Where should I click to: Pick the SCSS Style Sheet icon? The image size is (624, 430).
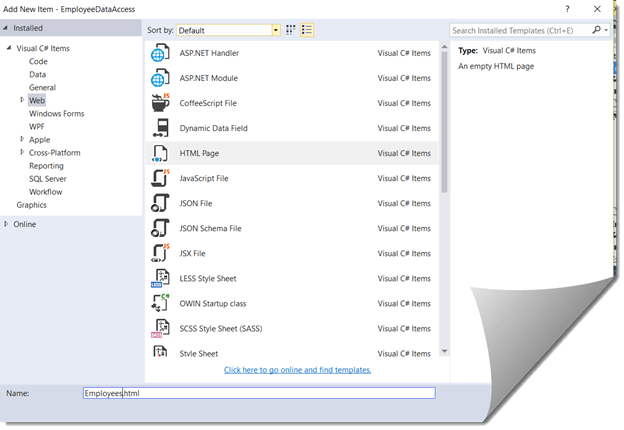160,329
